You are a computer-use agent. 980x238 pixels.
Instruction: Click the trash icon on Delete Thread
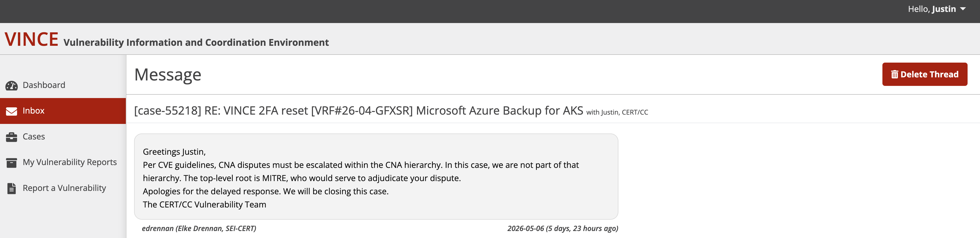click(x=894, y=74)
